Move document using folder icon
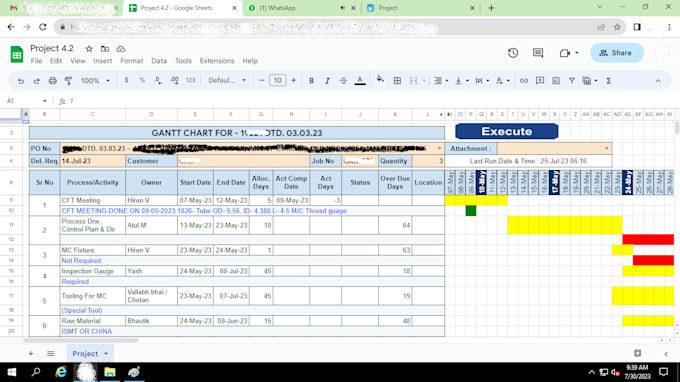The height and width of the screenshot is (382, 680). (105, 49)
